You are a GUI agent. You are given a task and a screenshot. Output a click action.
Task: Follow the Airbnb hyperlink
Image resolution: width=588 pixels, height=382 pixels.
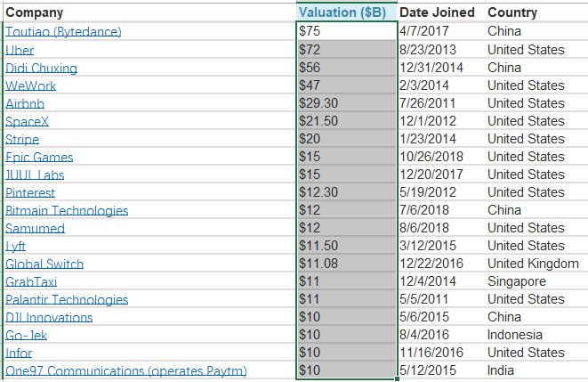[x=25, y=103]
